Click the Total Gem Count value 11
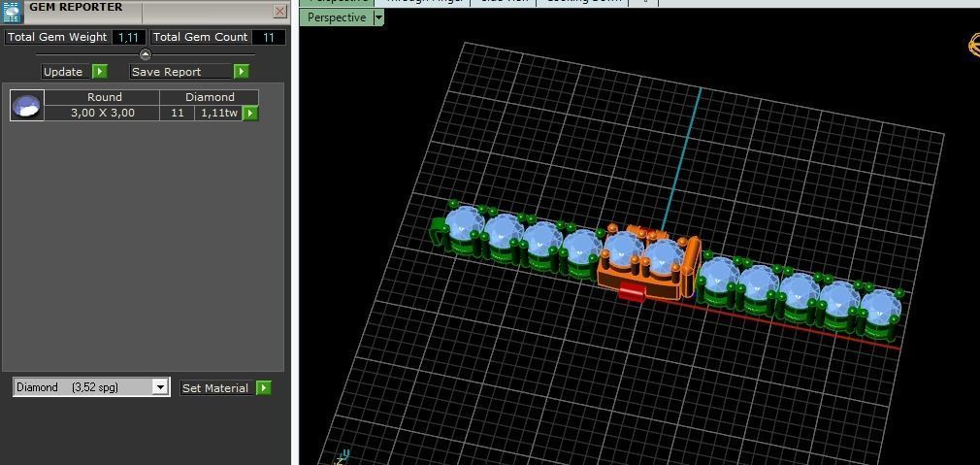Viewport: 980px width, 465px height. (269, 37)
